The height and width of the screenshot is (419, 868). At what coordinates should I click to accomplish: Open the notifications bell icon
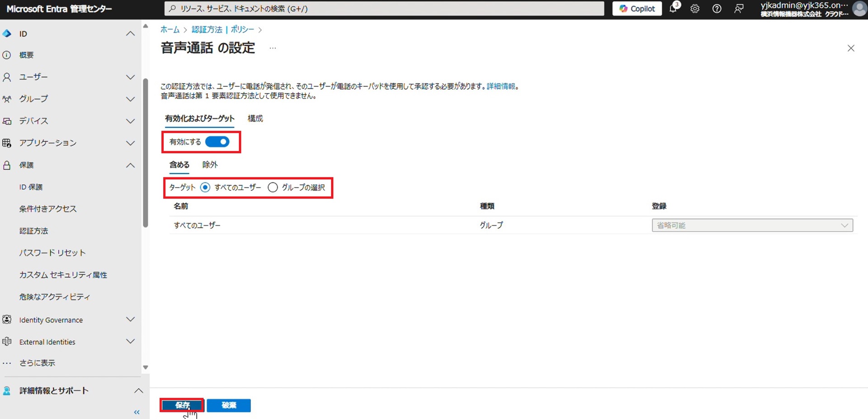pyautogui.click(x=673, y=9)
